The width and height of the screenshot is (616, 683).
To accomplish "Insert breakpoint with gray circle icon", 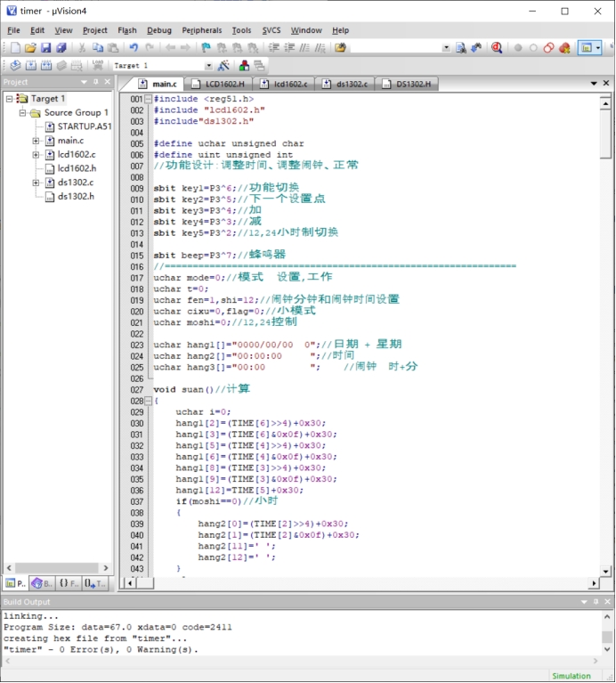I will pos(518,48).
